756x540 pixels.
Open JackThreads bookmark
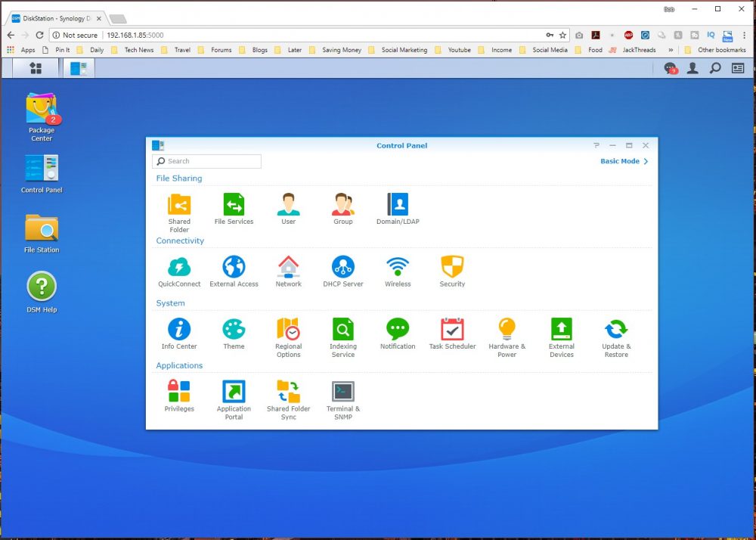point(633,50)
